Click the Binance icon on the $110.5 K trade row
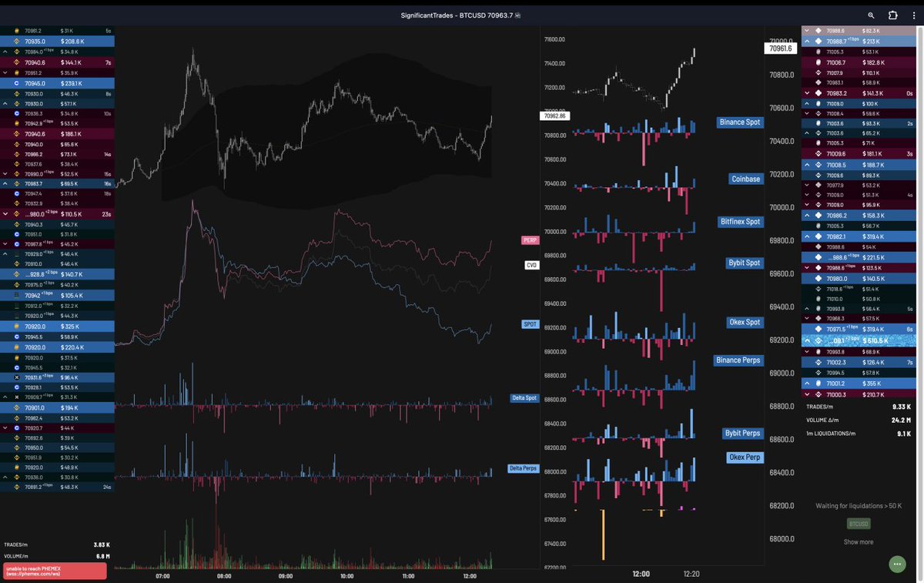The height and width of the screenshot is (583, 924). click(17, 213)
